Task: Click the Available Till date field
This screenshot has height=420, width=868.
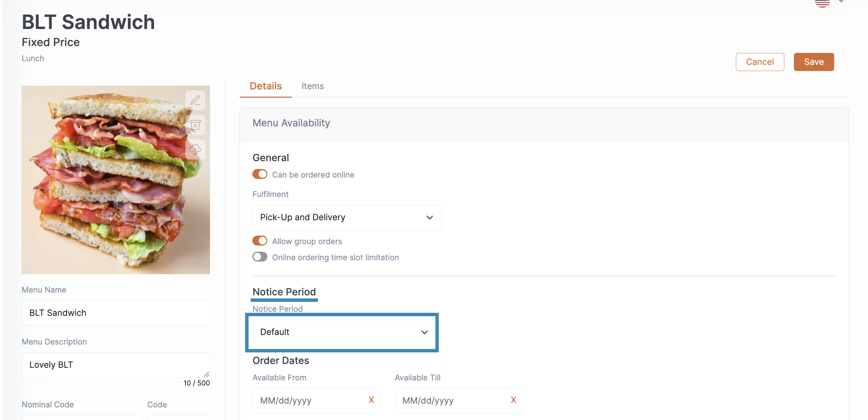Action: (458, 401)
